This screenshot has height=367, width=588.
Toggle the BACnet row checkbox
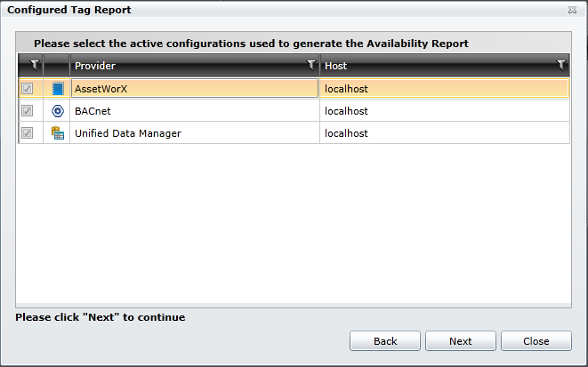(28, 111)
